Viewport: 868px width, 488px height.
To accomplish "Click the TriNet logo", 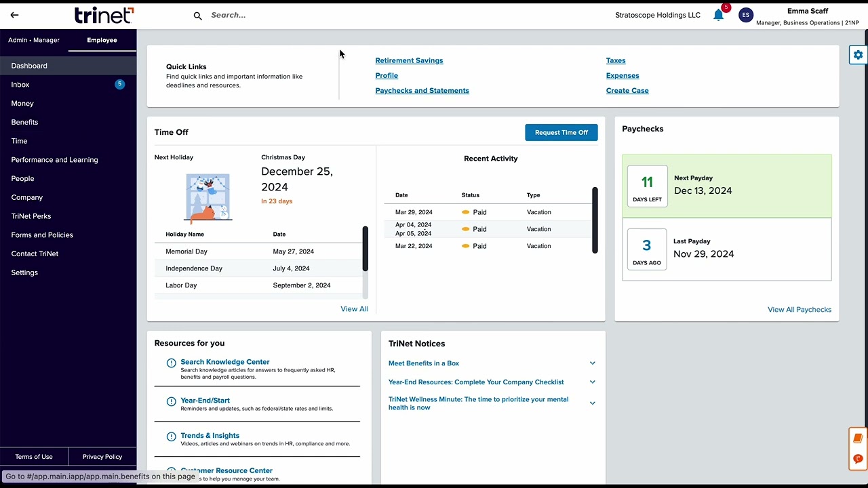I will pyautogui.click(x=104, y=15).
